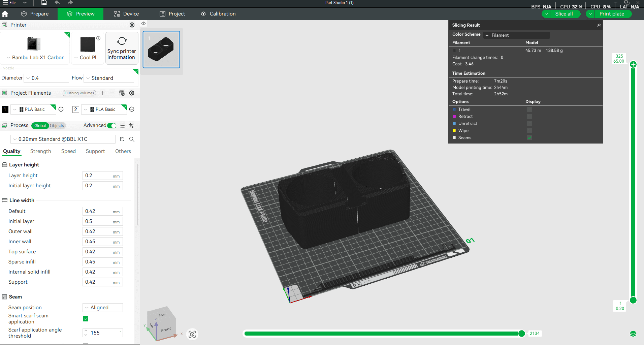The width and height of the screenshot is (644, 345).
Task: Open the Project tab
Action: pyautogui.click(x=172, y=14)
